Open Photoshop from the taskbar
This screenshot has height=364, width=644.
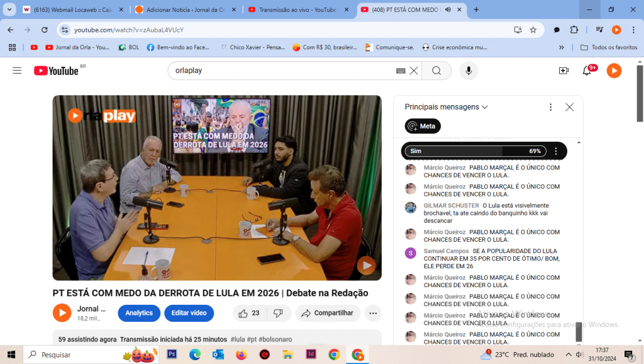click(x=172, y=354)
